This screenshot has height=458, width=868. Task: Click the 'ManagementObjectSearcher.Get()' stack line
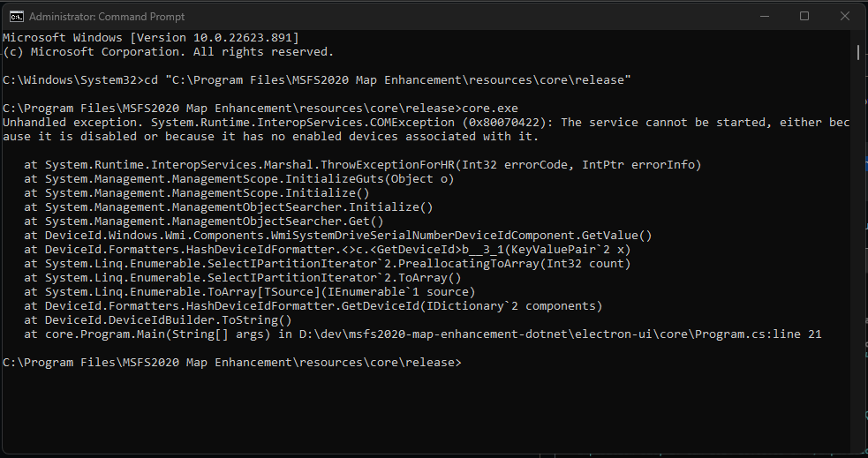[x=204, y=221]
